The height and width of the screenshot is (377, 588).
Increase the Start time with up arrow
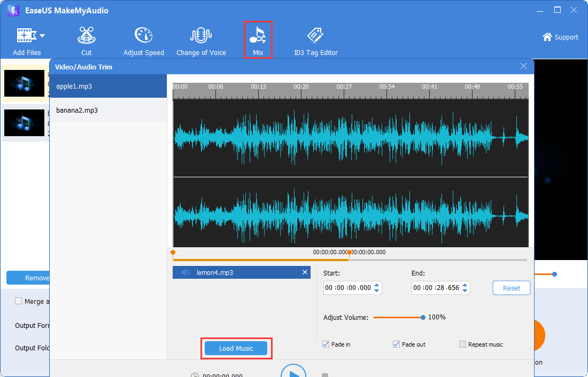(377, 285)
